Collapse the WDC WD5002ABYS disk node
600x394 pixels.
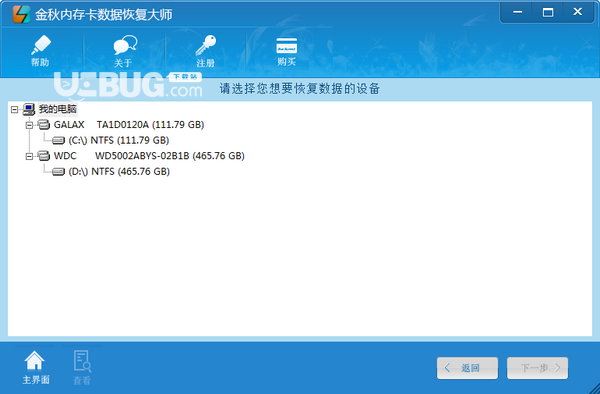coord(29,156)
